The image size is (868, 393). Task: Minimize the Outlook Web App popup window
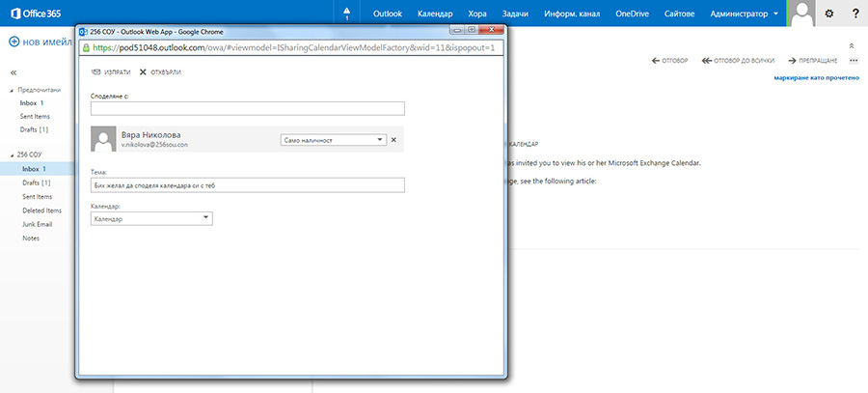(457, 30)
